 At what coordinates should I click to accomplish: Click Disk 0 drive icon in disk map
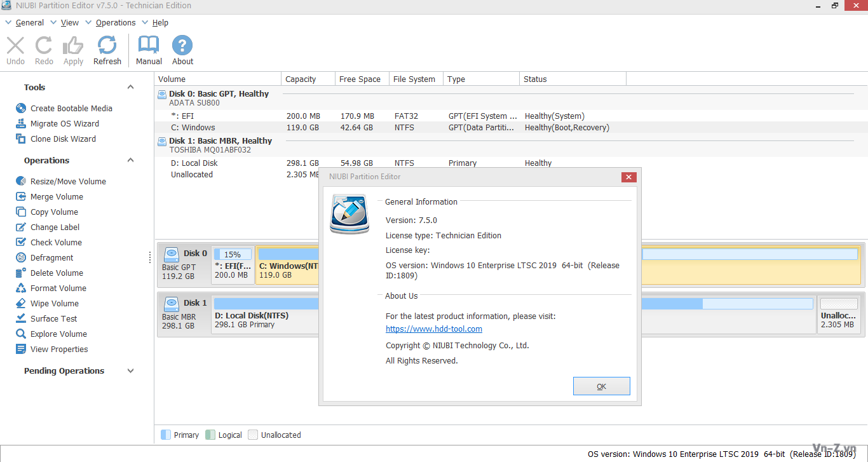click(x=172, y=254)
